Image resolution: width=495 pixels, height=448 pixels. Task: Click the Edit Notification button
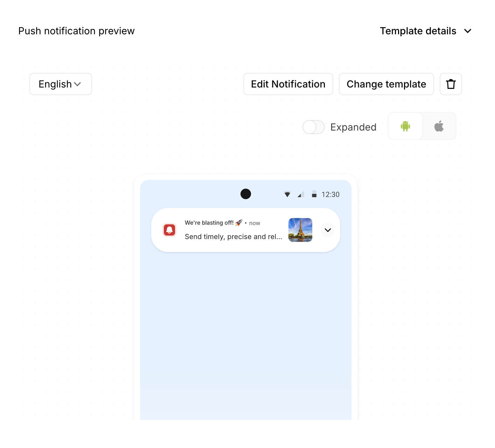pos(288,84)
